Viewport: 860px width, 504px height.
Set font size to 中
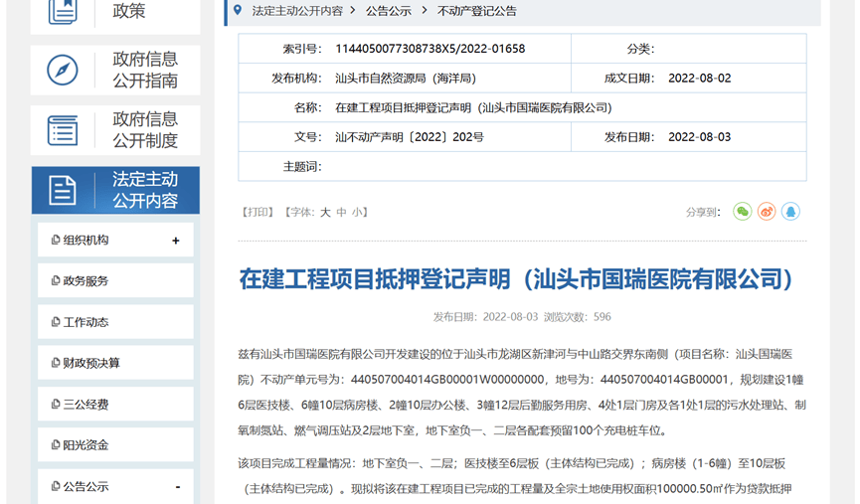tap(341, 213)
